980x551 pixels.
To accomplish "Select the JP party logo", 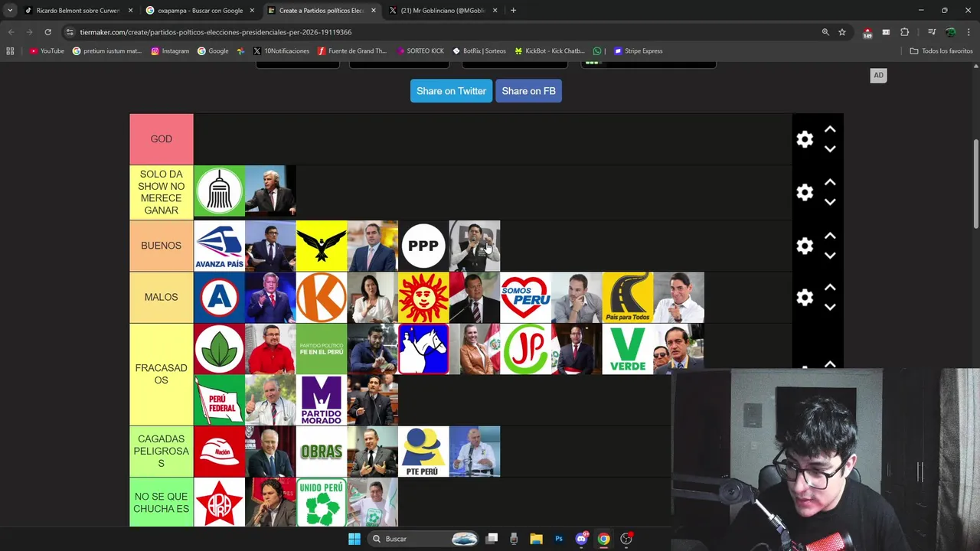I will tap(525, 349).
